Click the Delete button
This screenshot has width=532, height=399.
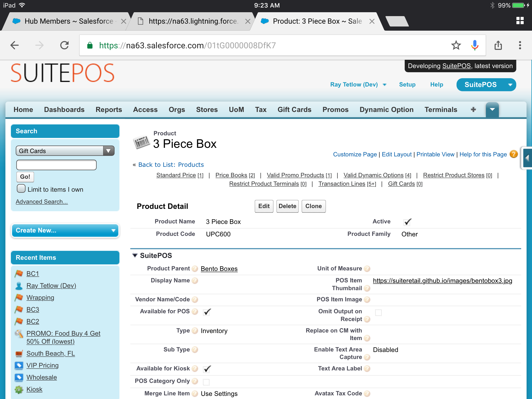287,206
